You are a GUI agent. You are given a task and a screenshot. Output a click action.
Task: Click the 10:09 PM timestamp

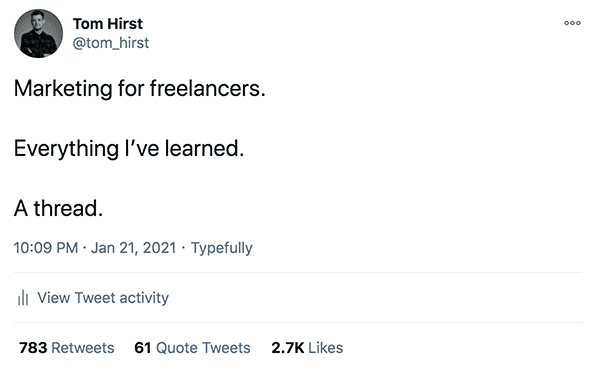(46, 248)
